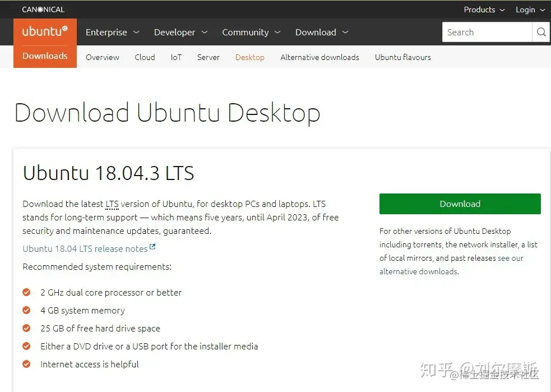The height and width of the screenshot is (392, 551).
Task: Click the underlined LTS abbreviation
Action: tap(112, 204)
